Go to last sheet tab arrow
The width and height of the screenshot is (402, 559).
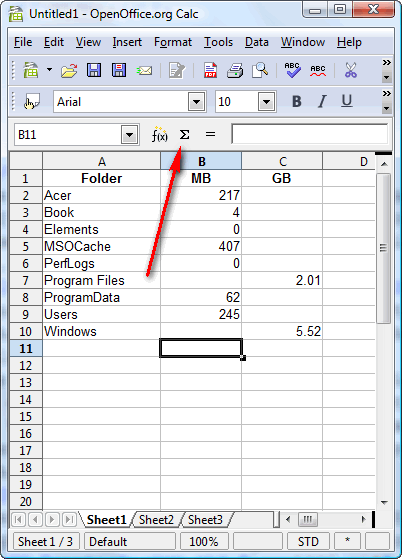tap(69, 519)
